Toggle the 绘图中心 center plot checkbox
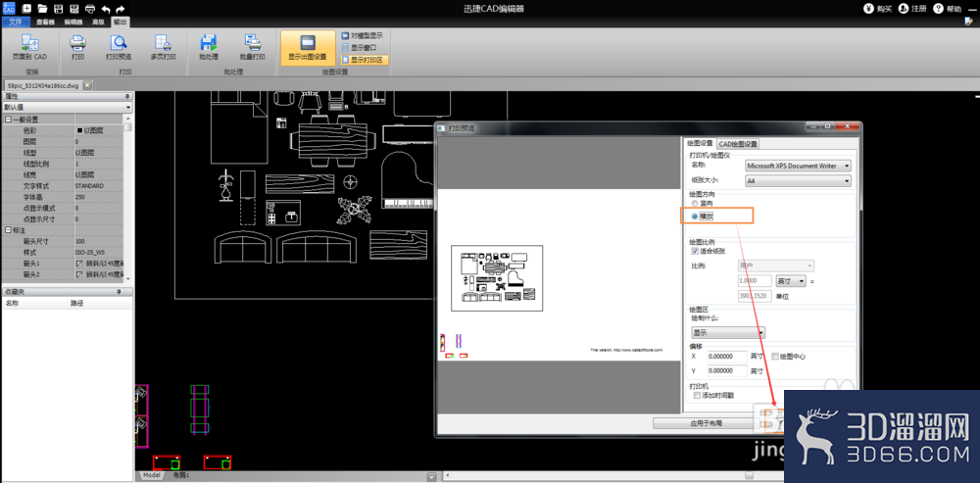The height and width of the screenshot is (483, 980). tap(775, 357)
